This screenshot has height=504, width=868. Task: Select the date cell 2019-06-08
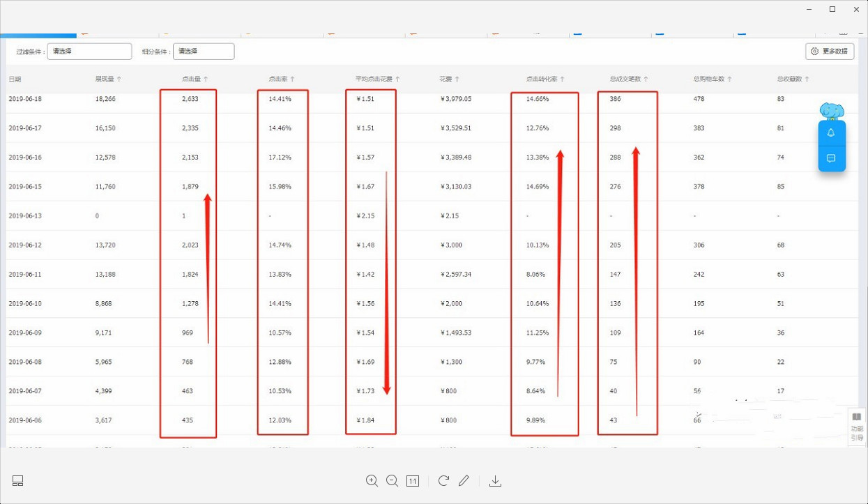[25, 362]
